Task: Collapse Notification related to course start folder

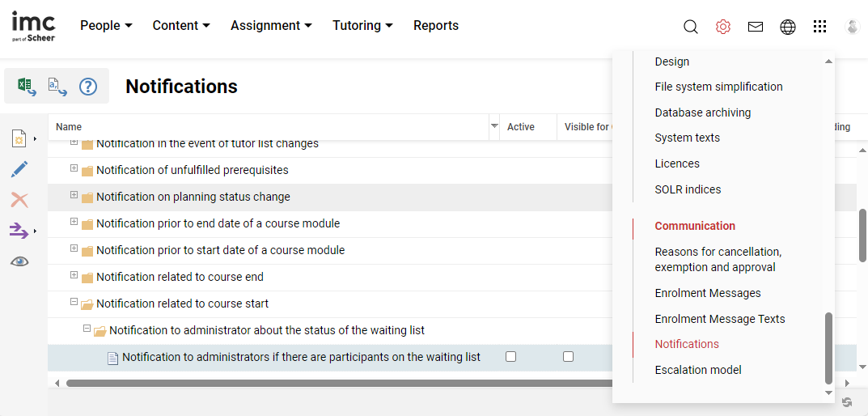Action: click(x=74, y=303)
